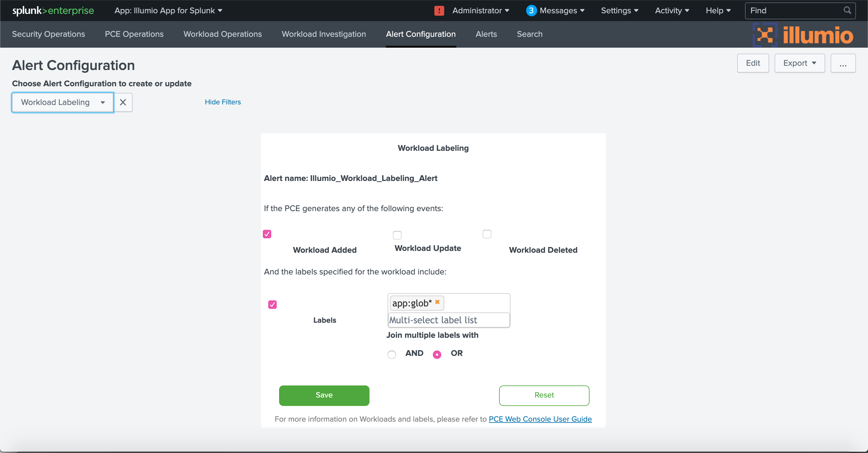Click the blue 3 messages badge

tap(531, 11)
